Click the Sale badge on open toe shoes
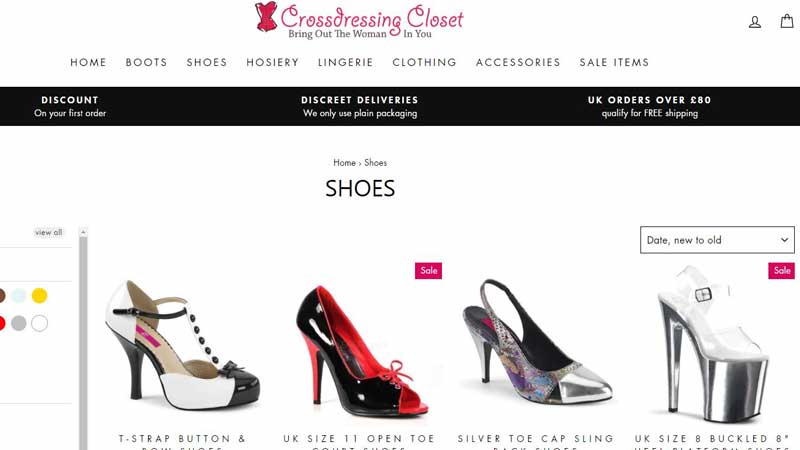The height and width of the screenshot is (450, 800). pos(429,270)
